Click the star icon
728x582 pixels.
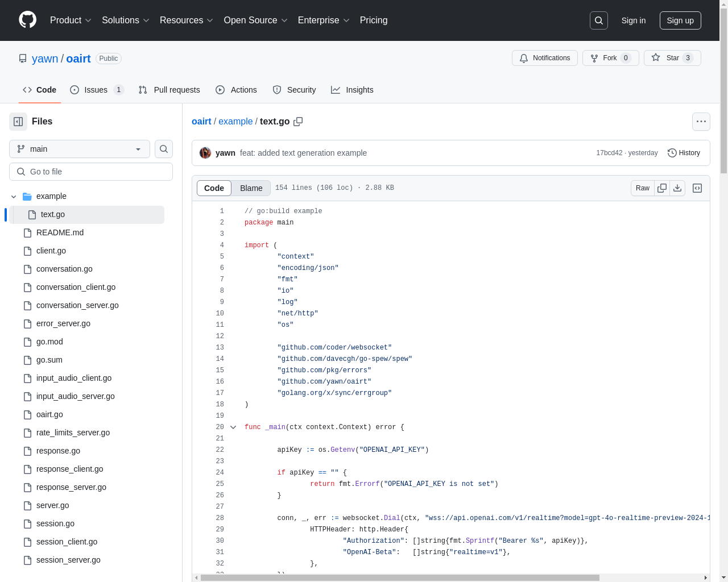pyautogui.click(x=656, y=58)
